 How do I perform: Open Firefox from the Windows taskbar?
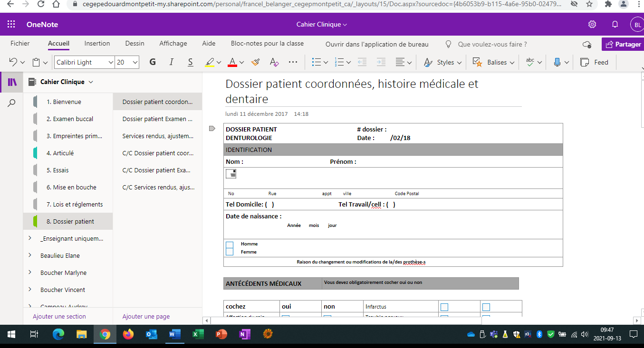pos(128,334)
